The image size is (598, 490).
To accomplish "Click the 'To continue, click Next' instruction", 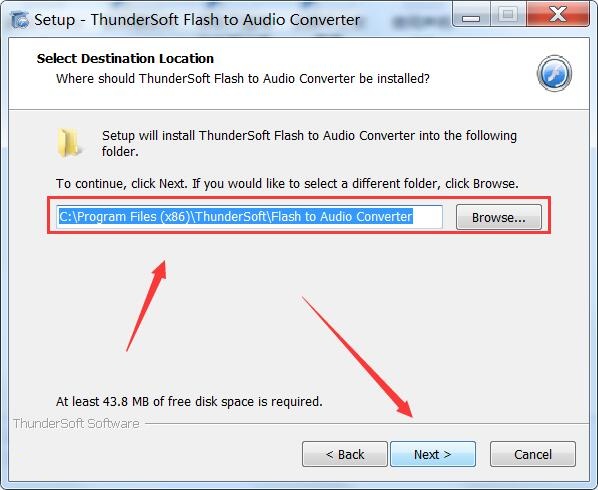I will [x=287, y=184].
